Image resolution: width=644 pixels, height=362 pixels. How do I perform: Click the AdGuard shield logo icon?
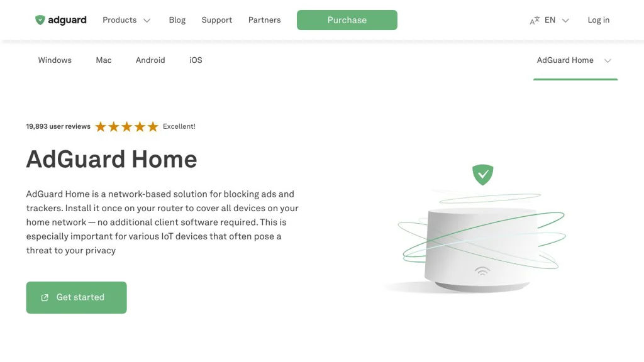[x=40, y=20]
